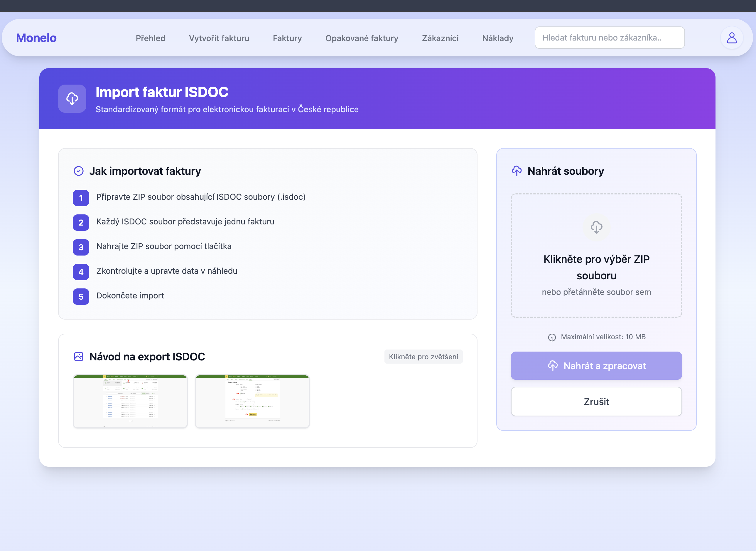Focus the invoice or customer search field

(x=609, y=38)
